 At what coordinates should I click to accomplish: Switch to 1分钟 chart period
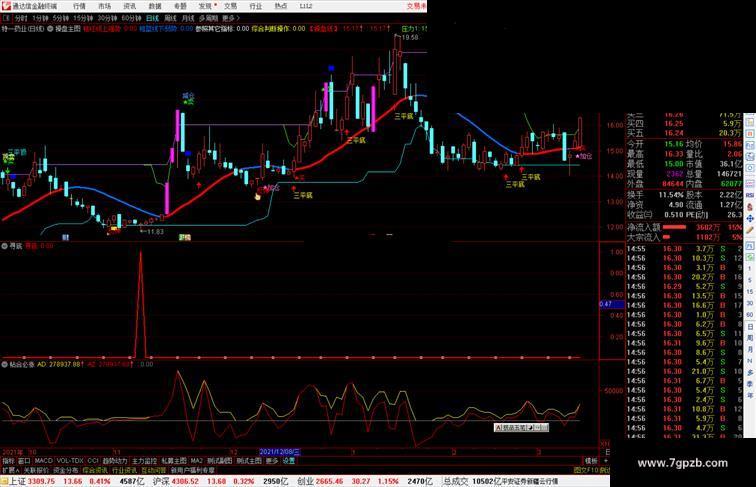coord(40,18)
